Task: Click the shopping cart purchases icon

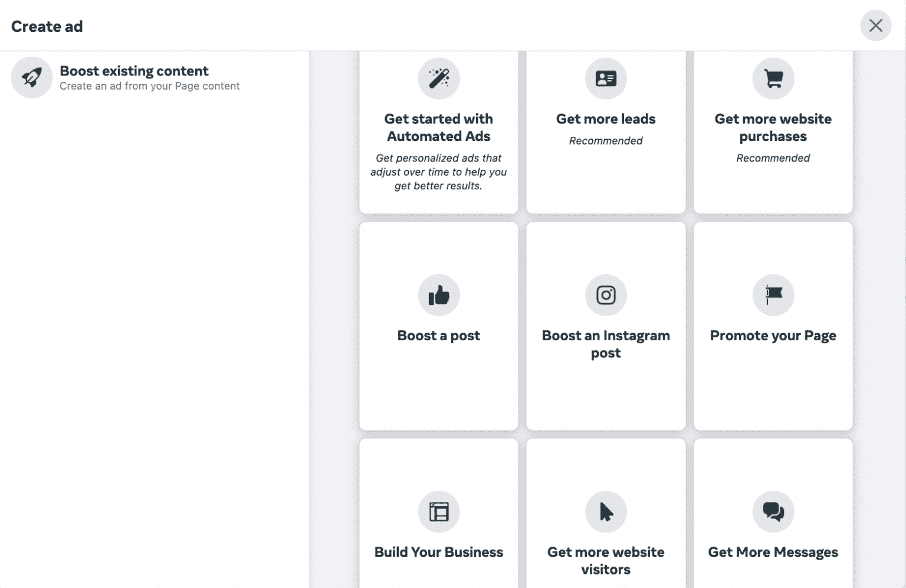Action: pyautogui.click(x=773, y=78)
